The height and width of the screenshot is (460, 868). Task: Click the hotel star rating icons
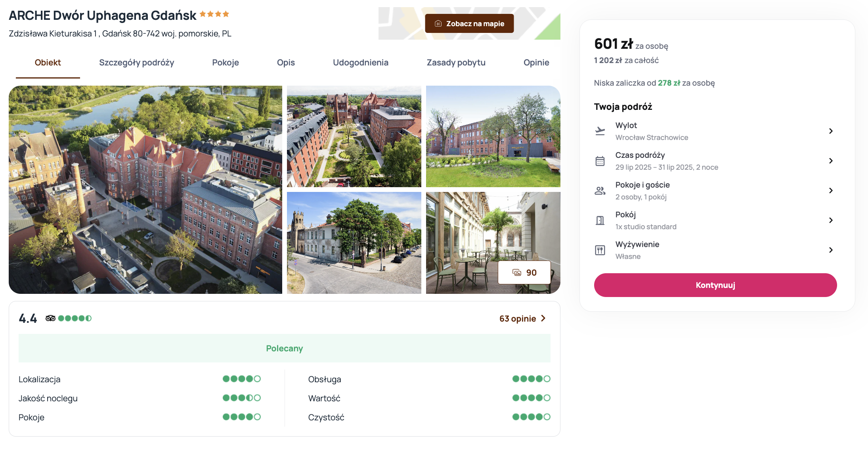click(214, 14)
